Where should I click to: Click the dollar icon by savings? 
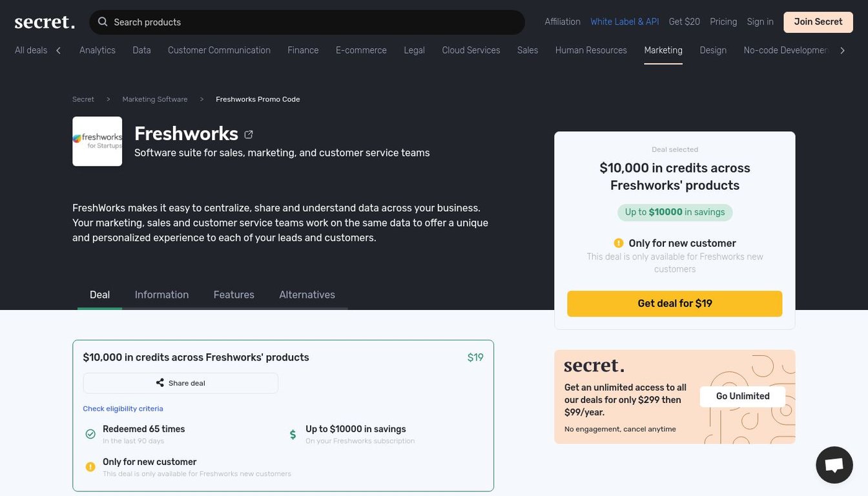[x=293, y=435]
